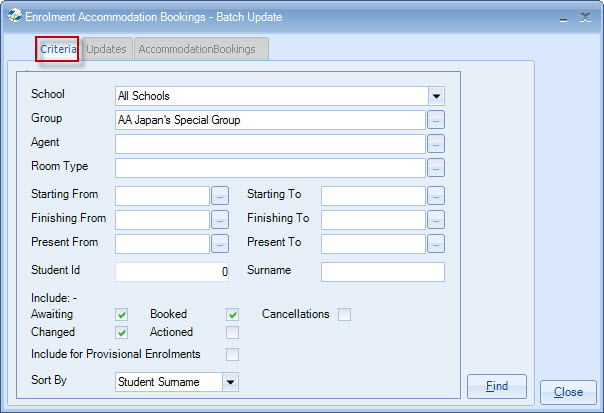Viewport: 604px width, 413px height.
Task: Toggle the Actioned checkbox
Action: click(x=232, y=333)
